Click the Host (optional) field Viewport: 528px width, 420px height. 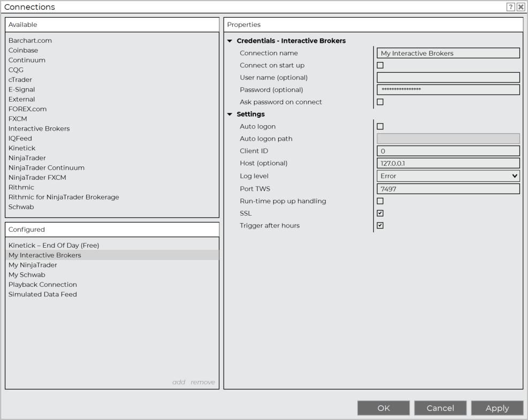click(x=448, y=163)
